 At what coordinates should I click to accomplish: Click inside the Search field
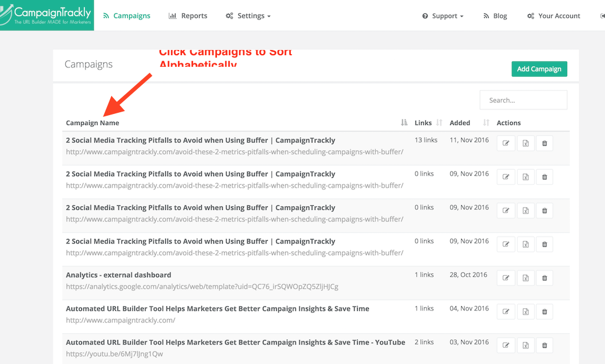click(523, 99)
